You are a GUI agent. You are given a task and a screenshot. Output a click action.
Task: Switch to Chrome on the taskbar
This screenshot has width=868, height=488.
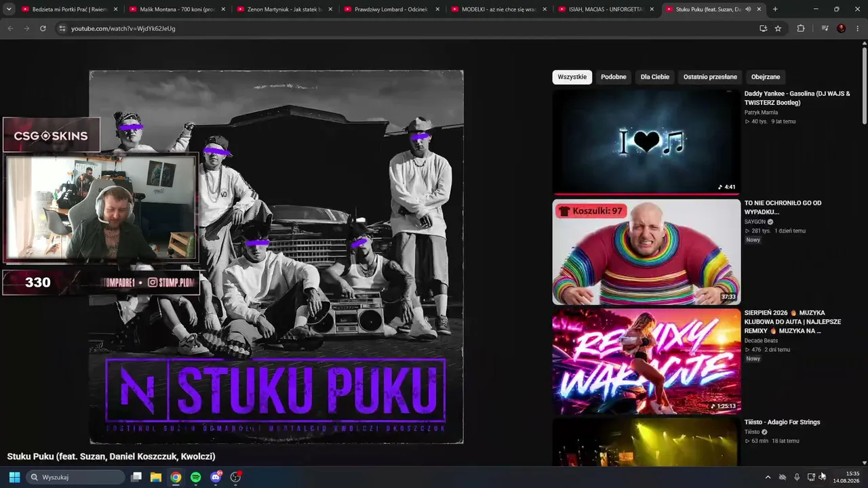176,477
